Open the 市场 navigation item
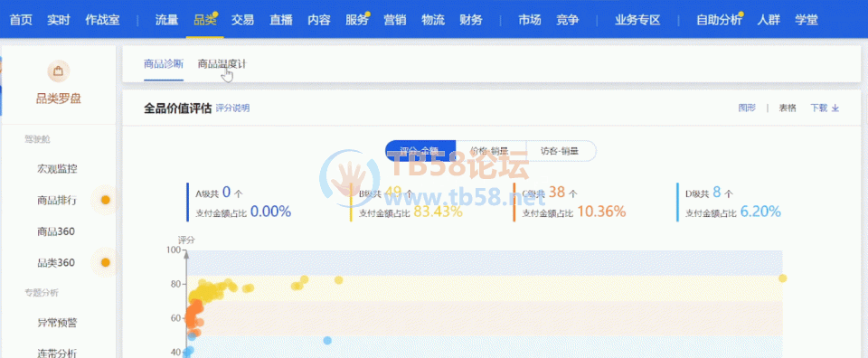868x358 pixels. pyautogui.click(x=530, y=21)
